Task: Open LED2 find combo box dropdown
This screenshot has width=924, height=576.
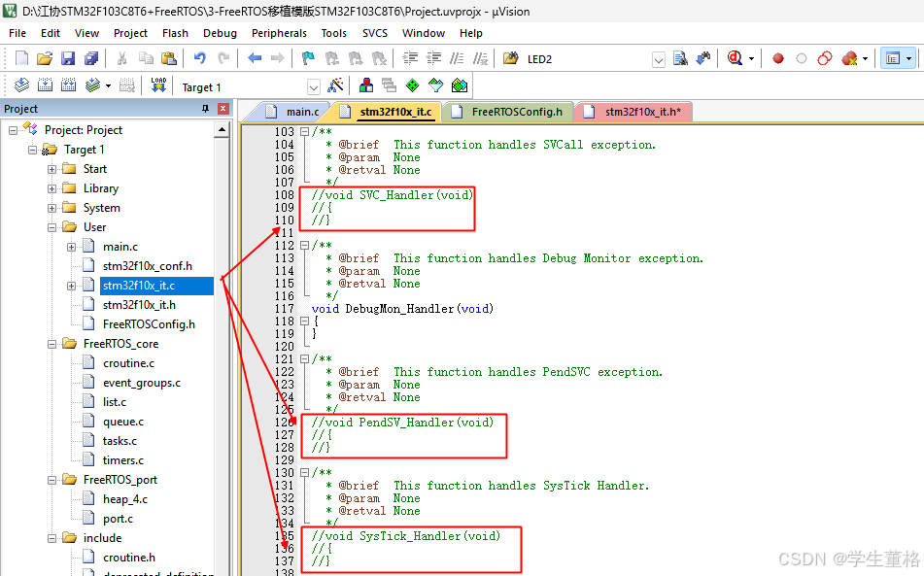Action: [659, 59]
